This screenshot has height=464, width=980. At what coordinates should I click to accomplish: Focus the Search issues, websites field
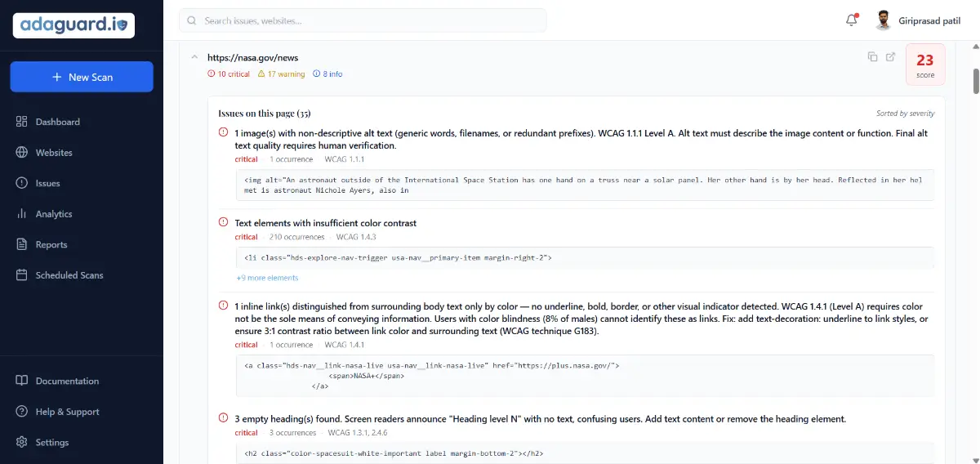[x=363, y=20]
